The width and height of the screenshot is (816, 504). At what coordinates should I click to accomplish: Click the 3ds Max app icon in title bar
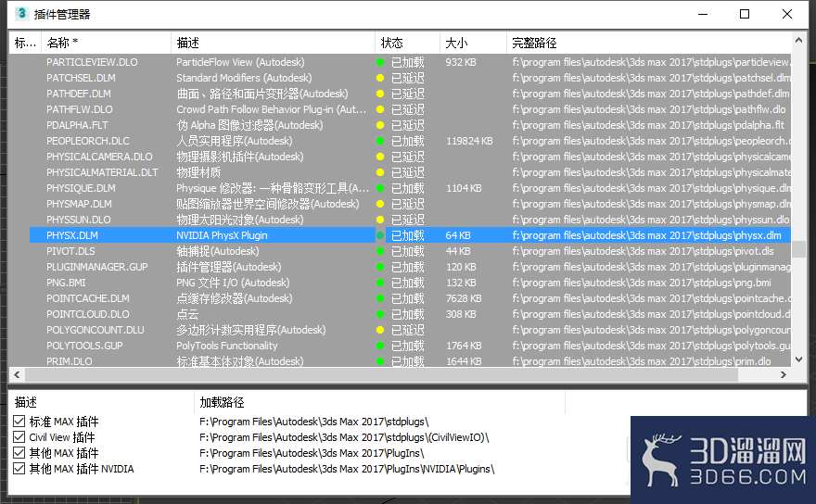(x=22, y=13)
